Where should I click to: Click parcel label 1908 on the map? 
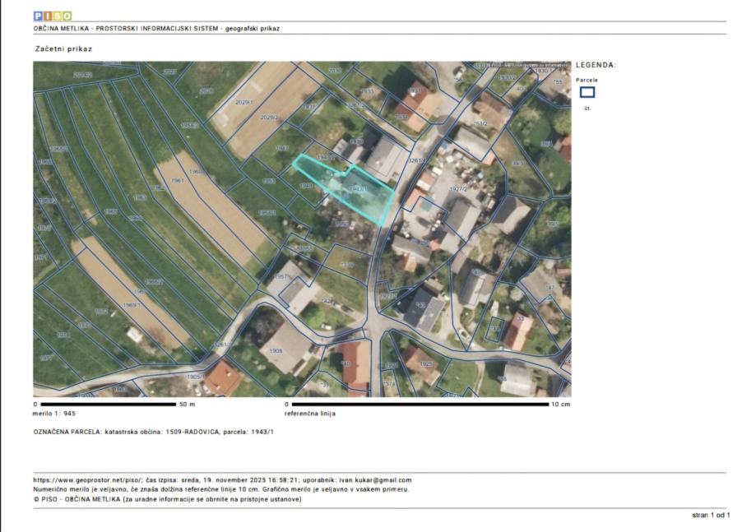pos(276,350)
